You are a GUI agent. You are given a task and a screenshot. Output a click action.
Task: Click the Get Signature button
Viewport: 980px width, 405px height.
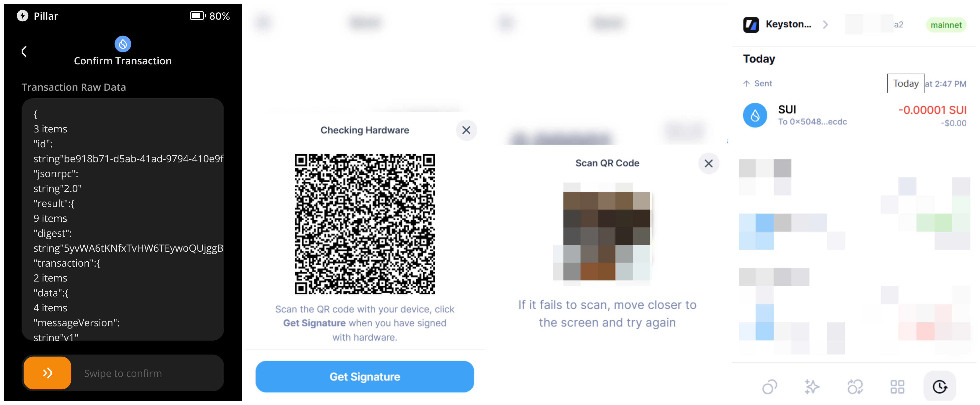[x=364, y=376]
